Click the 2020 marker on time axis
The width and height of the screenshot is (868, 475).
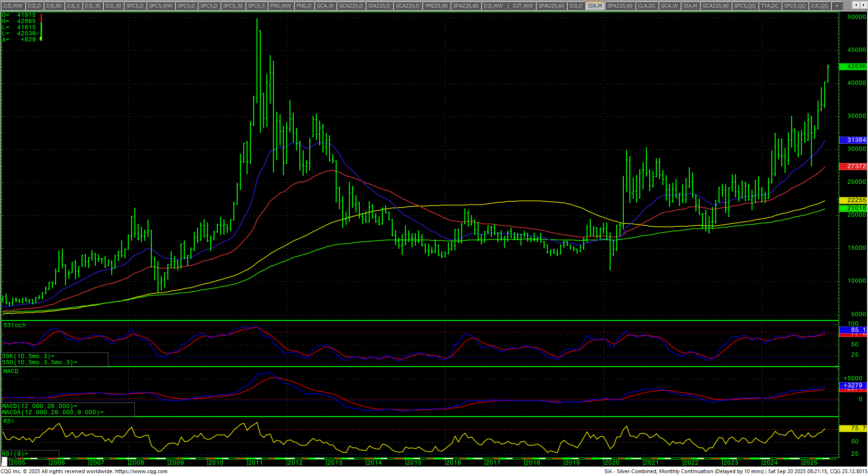[x=612, y=462]
